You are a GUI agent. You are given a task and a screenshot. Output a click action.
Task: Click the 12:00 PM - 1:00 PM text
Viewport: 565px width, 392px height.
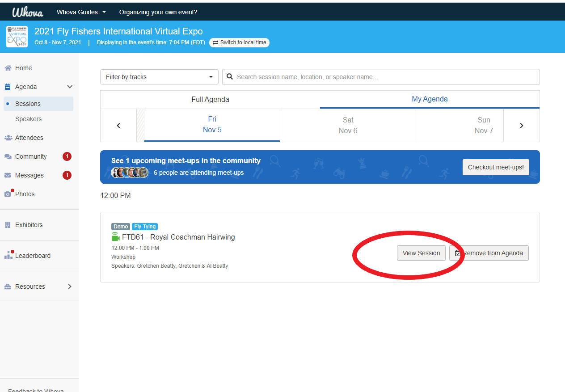click(x=135, y=248)
